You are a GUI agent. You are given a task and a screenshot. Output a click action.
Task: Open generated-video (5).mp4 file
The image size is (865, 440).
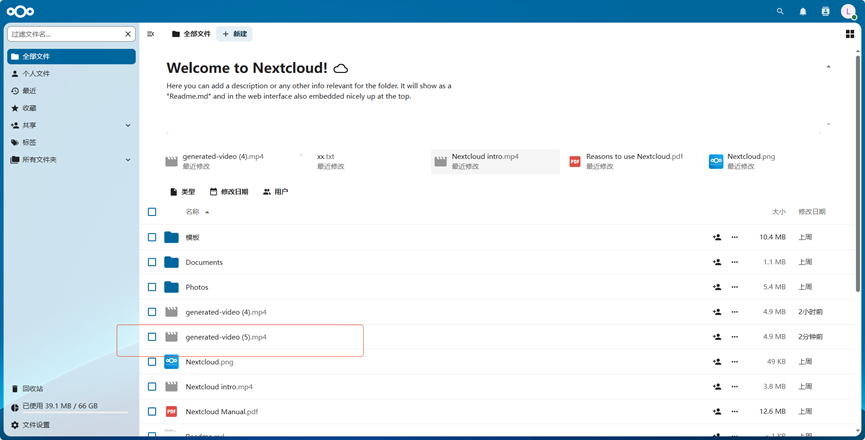(226, 337)
